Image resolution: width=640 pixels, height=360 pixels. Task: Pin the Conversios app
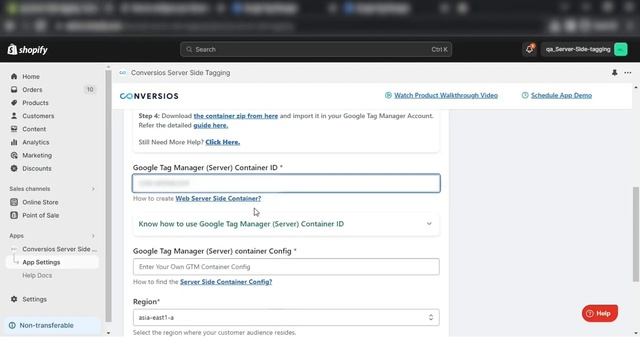pyautogui.click(x=614, y=73)
